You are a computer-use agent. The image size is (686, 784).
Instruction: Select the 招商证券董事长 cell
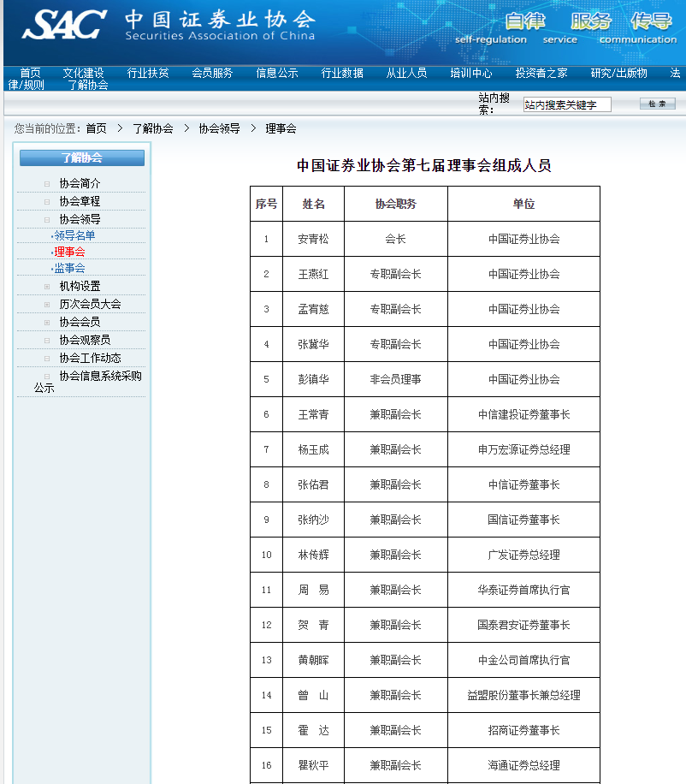523,730
